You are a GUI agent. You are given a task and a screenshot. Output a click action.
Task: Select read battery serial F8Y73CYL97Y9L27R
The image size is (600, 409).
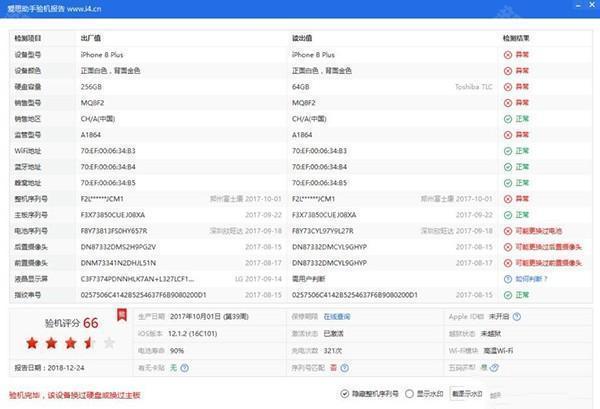[x=323, y=231]
